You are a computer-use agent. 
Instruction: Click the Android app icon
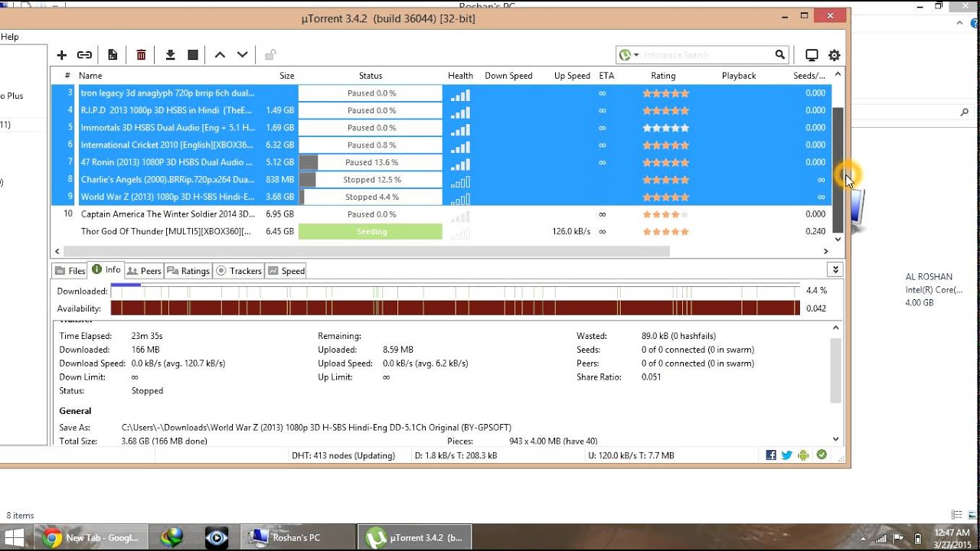pyautogui.click(x=803, y=455)
